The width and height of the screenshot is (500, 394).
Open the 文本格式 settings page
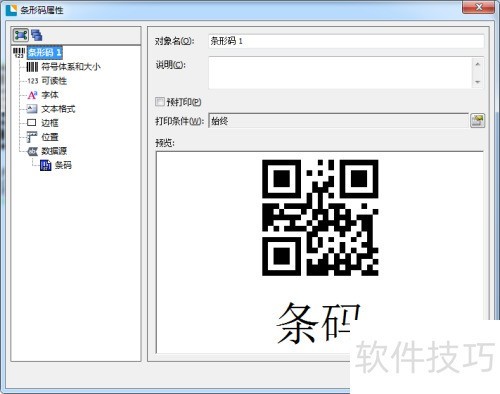[x=58, y=109]
